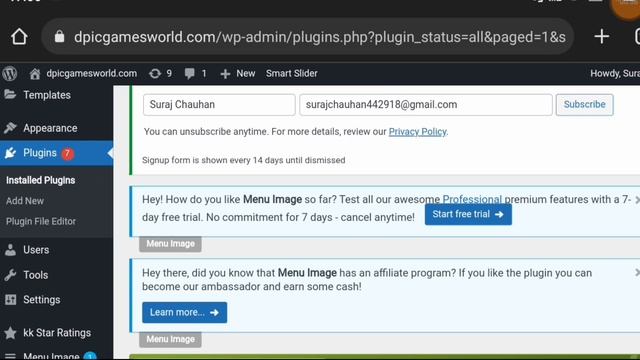The width and height of the screenshot is (640, 360).
Task: Open the Appearance menu
Action: click(50, 128)
